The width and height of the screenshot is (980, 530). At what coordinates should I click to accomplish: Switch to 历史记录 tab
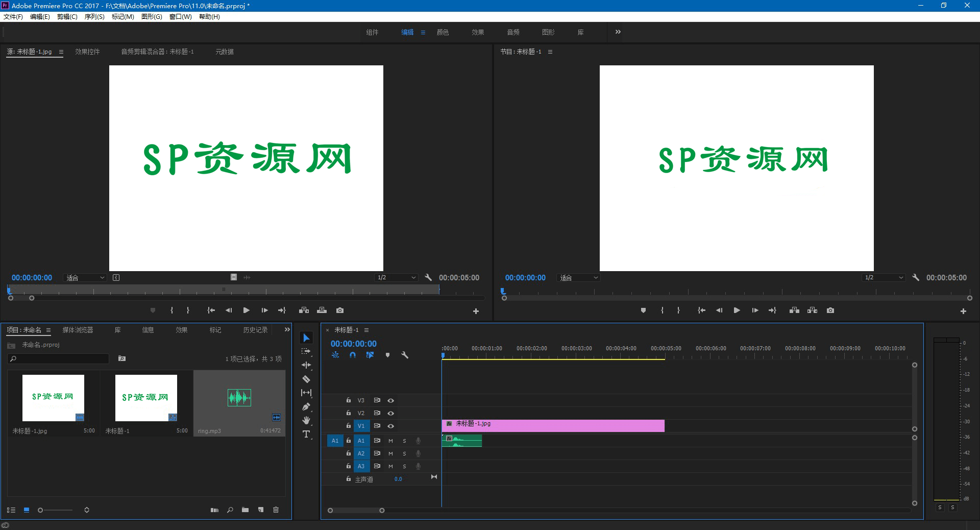[255, 330]
